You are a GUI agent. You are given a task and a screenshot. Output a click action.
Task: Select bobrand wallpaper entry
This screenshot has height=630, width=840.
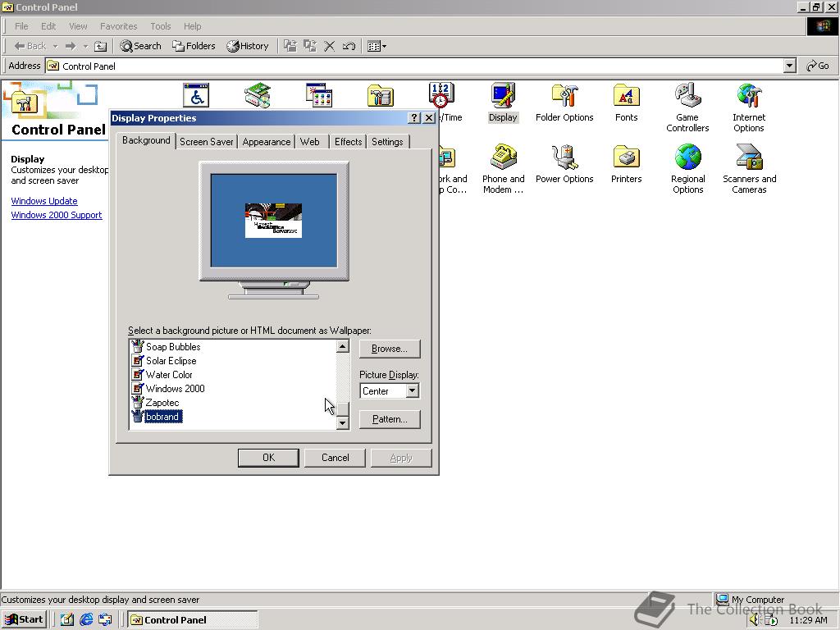tap(163, 416)
